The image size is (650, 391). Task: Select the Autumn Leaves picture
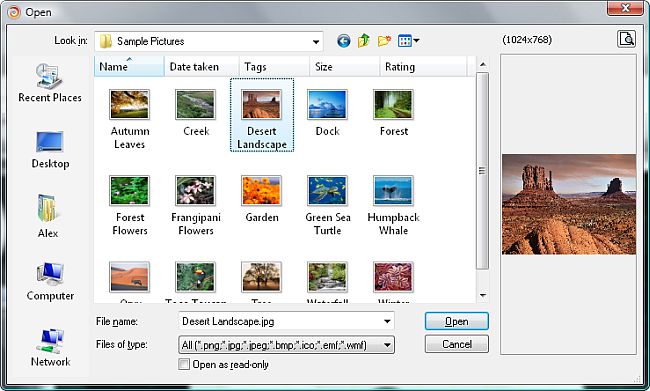(129, 119)
